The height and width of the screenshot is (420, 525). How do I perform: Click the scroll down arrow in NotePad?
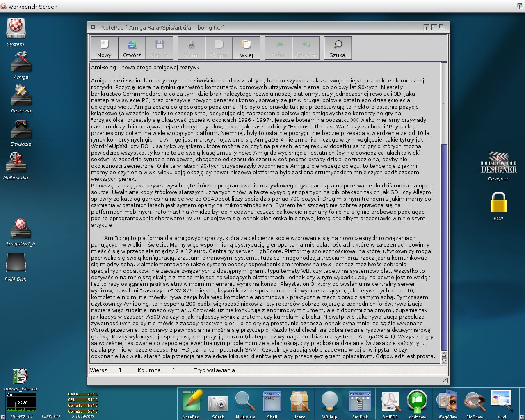click(444, 361)
